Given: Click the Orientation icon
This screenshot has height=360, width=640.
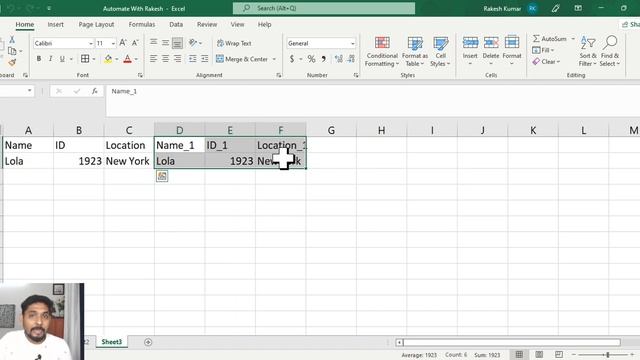Looking at the screenshot, I should point(193,42).
